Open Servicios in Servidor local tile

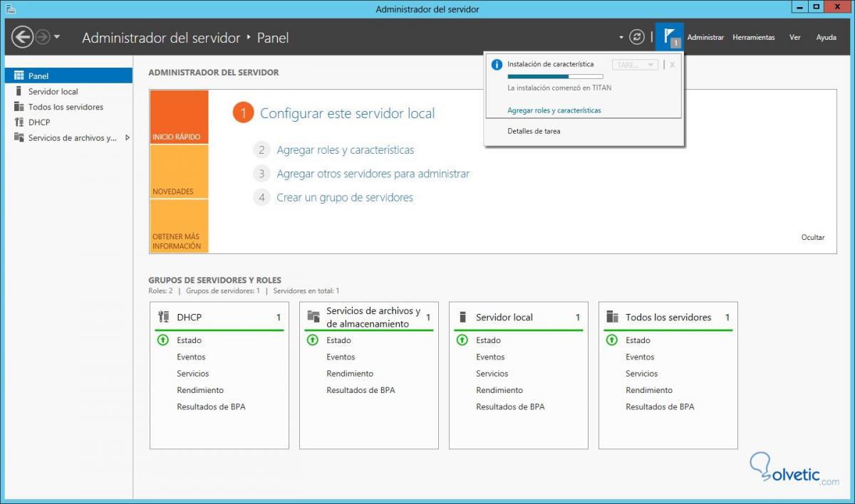(492, 374)
